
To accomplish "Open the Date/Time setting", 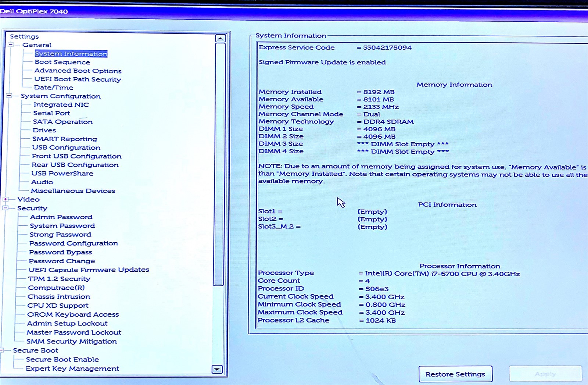I will tap(54, 88).
